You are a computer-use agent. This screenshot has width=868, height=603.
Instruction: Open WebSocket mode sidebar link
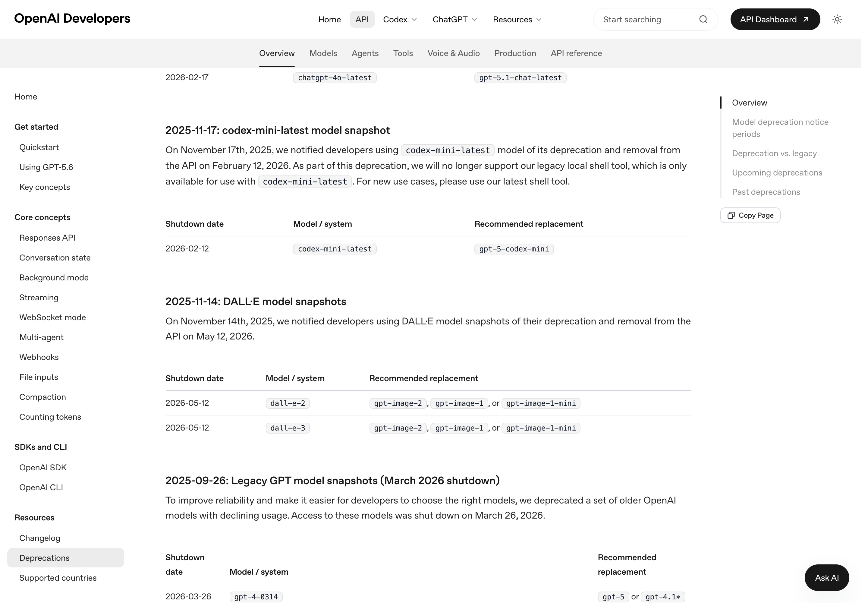(52, 317)
